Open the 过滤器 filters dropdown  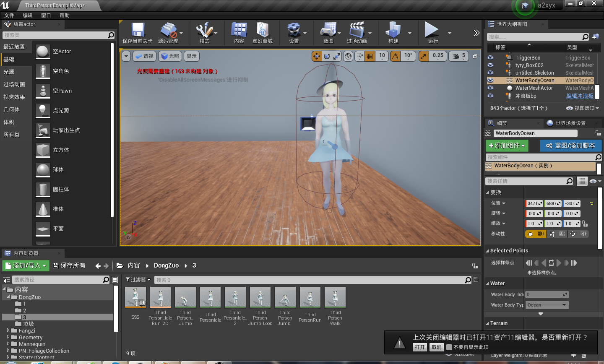click(138, 280)
